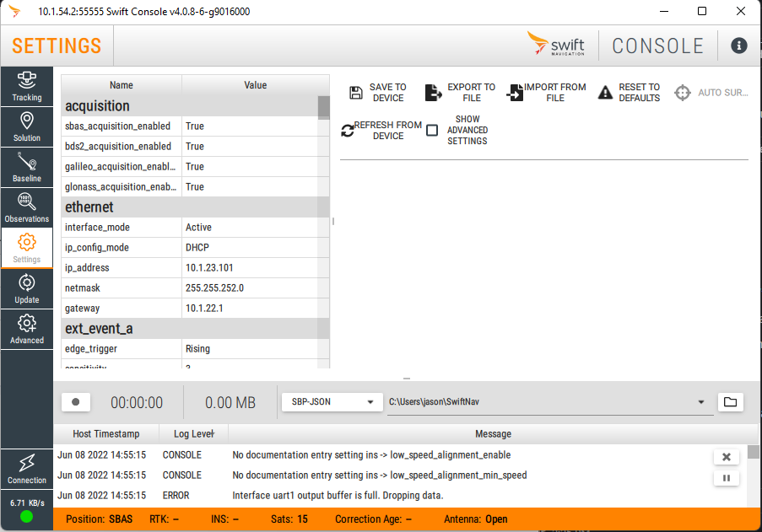Click the Name column header
Screen dimensions: 762x532
pyautogui.click(x=122, y=85)
